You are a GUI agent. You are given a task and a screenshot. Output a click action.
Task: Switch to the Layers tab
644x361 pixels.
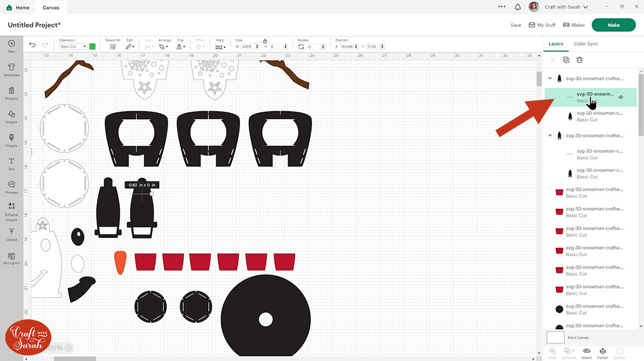(x=556, y=44)
